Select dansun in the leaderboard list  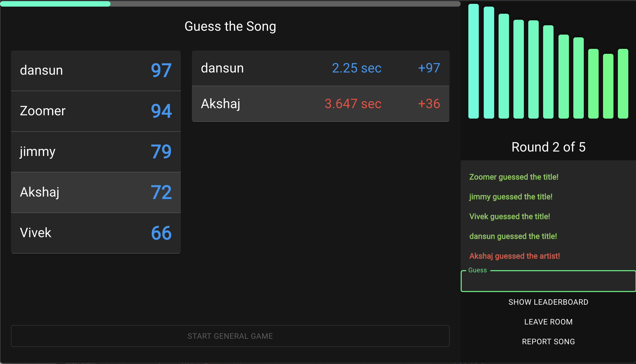click(x=96, y=71)
